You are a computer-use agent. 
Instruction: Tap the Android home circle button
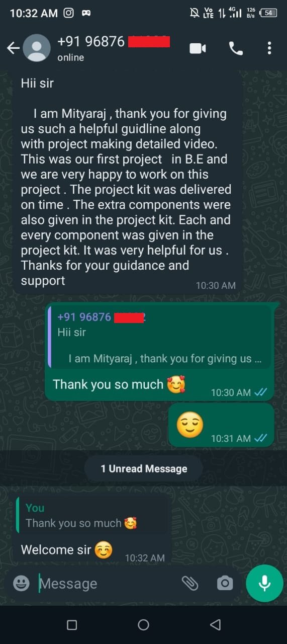coord(143,625)
